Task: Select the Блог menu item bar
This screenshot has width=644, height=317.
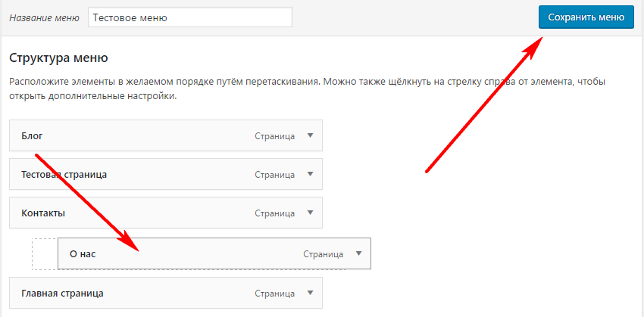Action: point(166,135)
